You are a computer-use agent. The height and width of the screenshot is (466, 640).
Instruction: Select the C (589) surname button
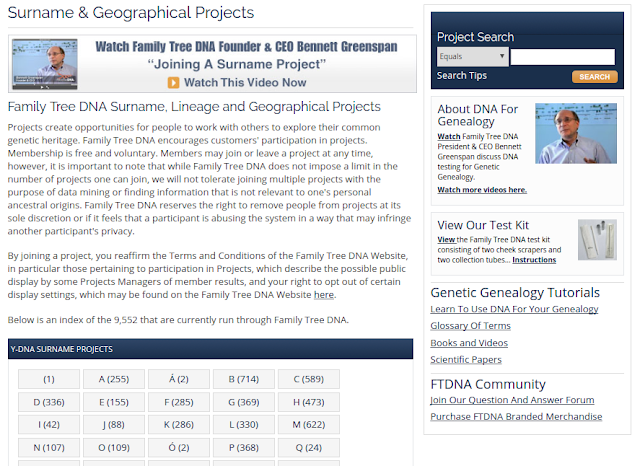[309, 379]
